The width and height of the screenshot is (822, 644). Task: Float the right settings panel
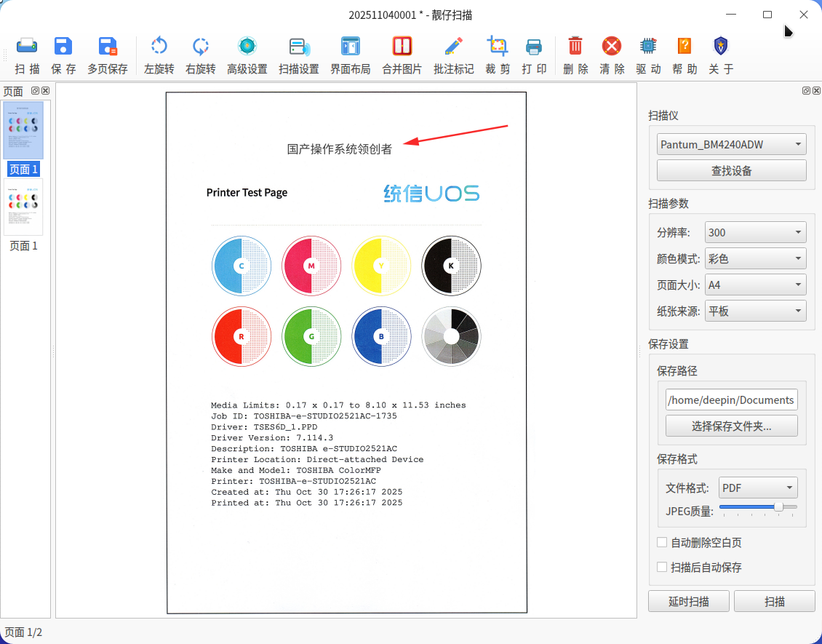click(806, 91)
